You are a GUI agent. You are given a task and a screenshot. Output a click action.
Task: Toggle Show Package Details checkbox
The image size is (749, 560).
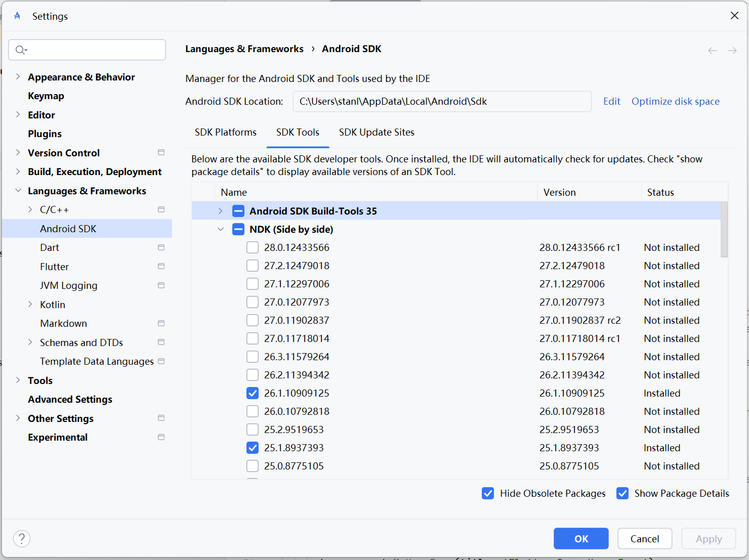[x=622, y=493]
